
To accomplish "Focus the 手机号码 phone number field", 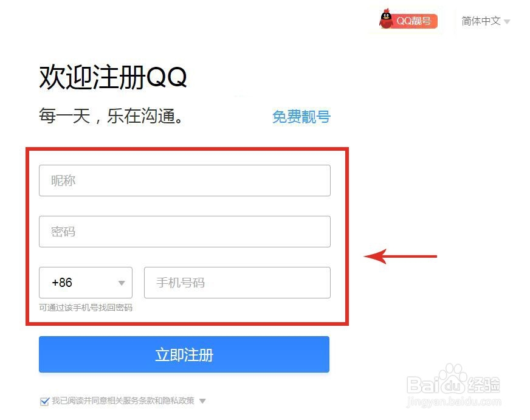I will point(237,283).
